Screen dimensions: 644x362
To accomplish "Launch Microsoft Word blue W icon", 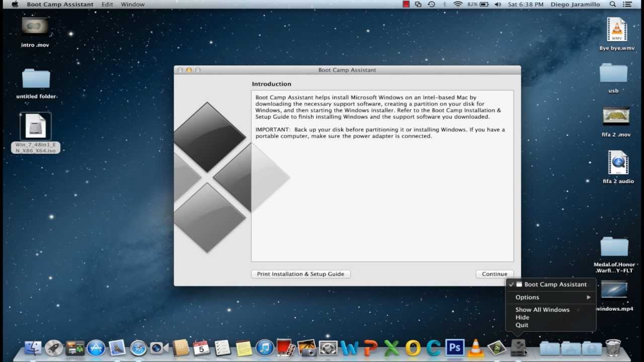I will (x=349, y=348).
